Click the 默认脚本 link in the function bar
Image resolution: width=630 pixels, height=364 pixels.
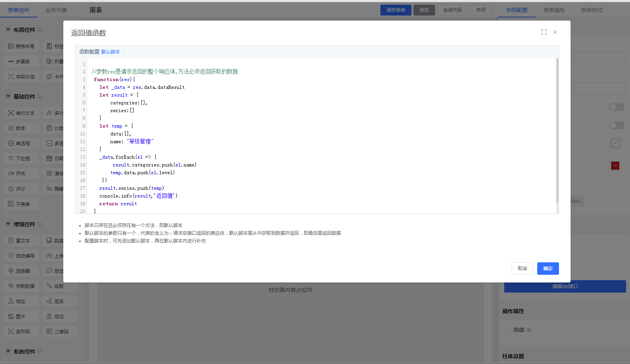(111, 52)
